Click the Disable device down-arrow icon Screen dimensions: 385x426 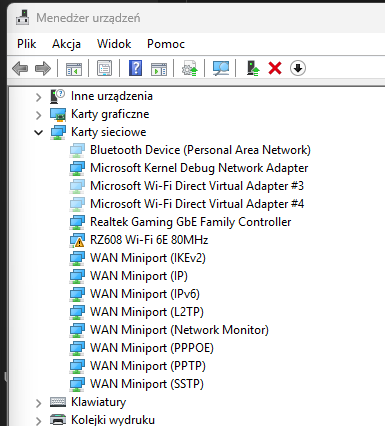coord(298,68)
